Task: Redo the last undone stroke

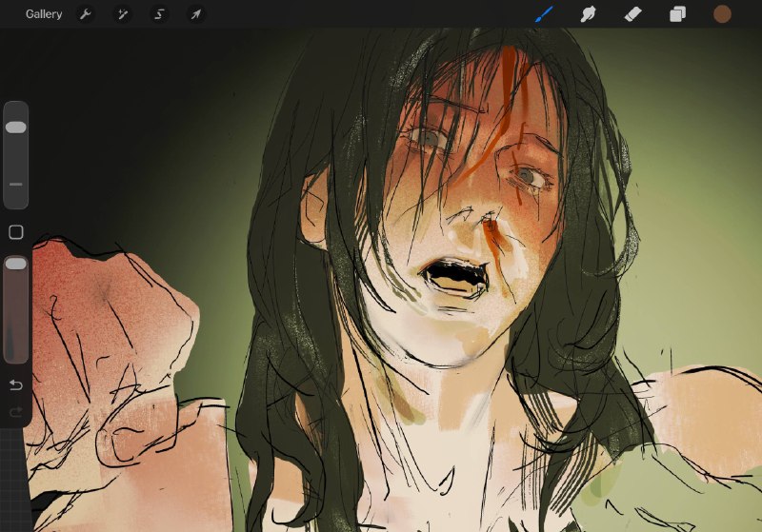Action: [x=16, y=412]
